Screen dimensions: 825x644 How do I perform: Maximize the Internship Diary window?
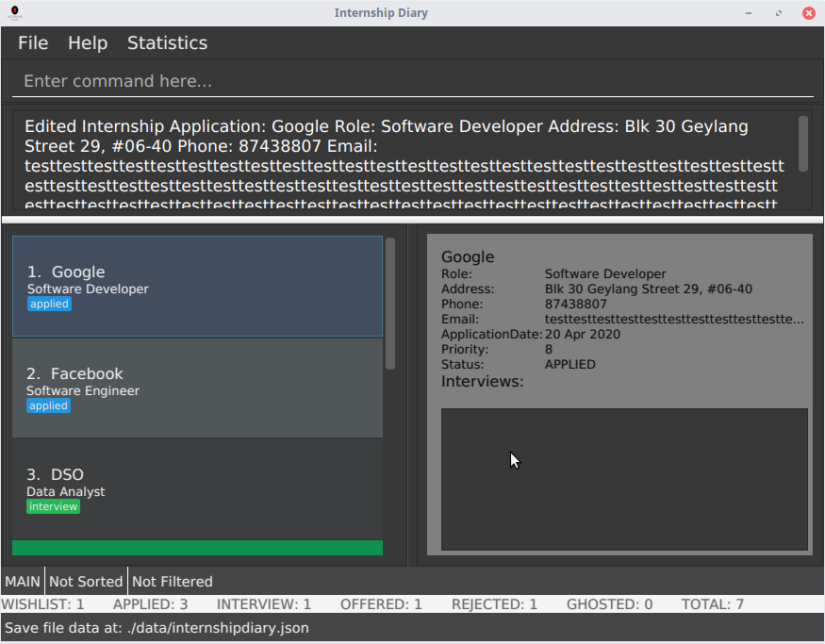(x=779, y=13)
